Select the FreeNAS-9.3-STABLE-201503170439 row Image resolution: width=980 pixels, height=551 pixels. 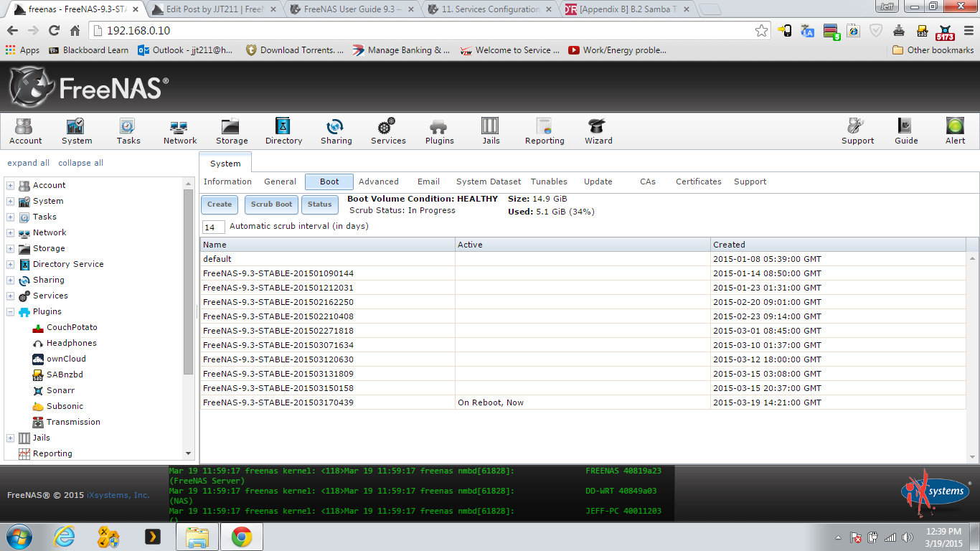[583, 402]
